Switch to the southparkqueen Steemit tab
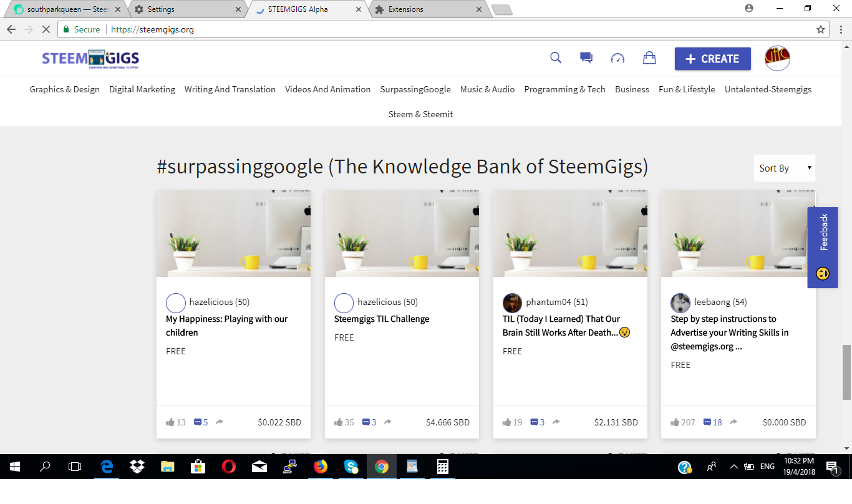852x504 pixels. [67, 9]
